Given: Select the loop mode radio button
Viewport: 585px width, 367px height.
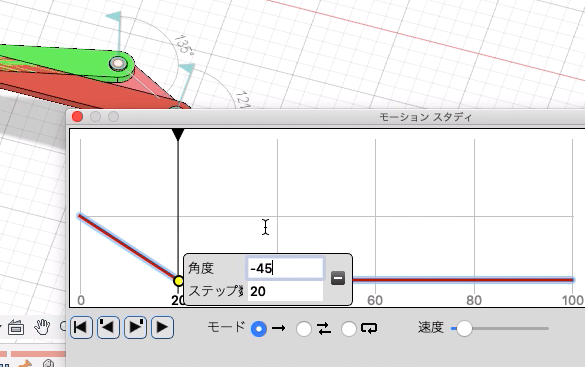Looking at the screenshot, I should coord(349,329).
